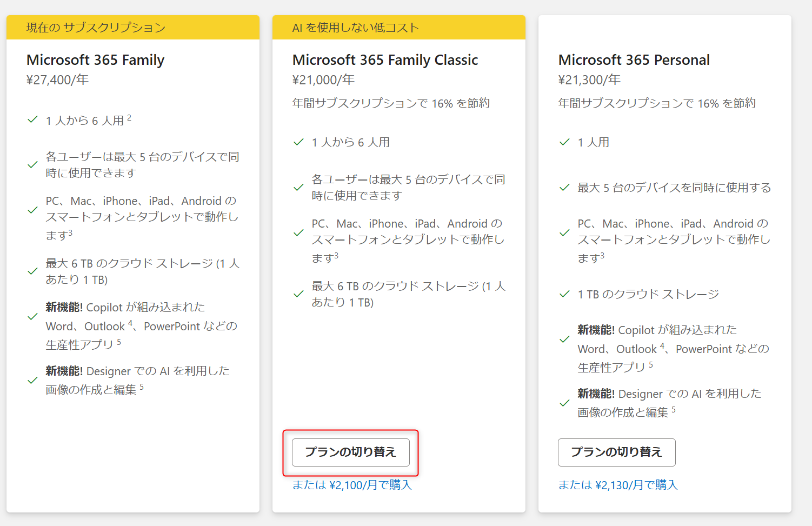Image resolution: width=812 pixels, height=526 pixels.
Task: Click the ¥27,400/年 price text
Action: pos(57,80)
